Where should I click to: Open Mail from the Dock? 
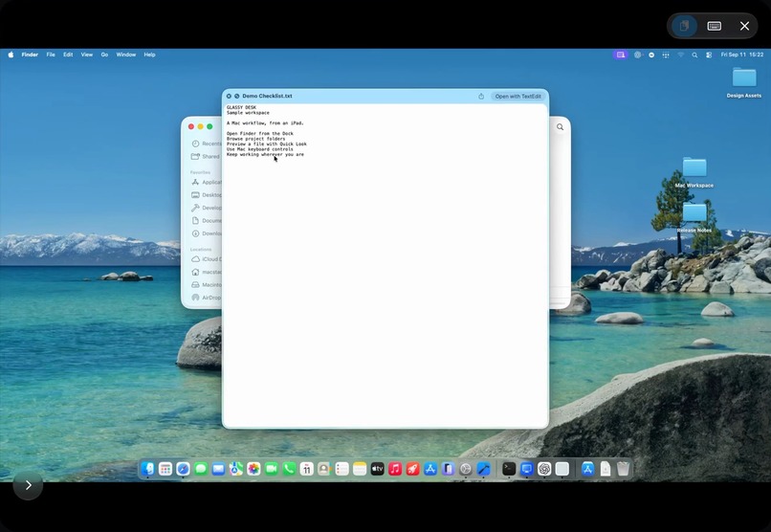[218, 469]
